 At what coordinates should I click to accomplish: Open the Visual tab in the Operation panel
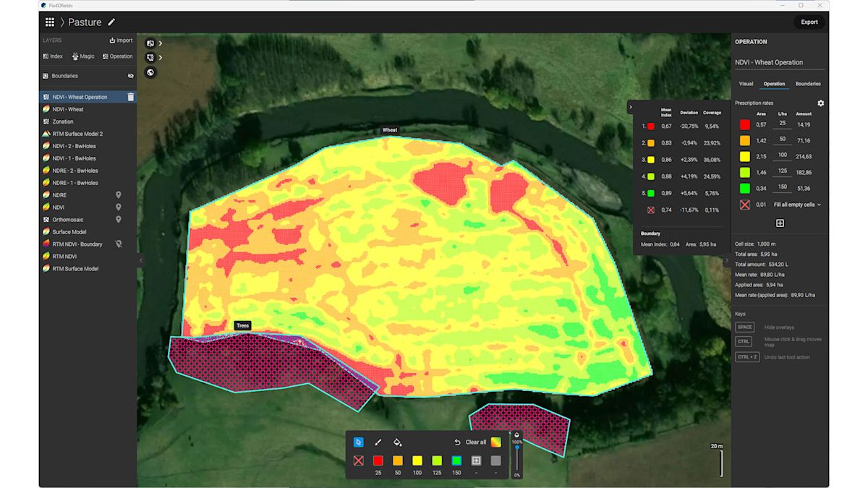point(746,83)
